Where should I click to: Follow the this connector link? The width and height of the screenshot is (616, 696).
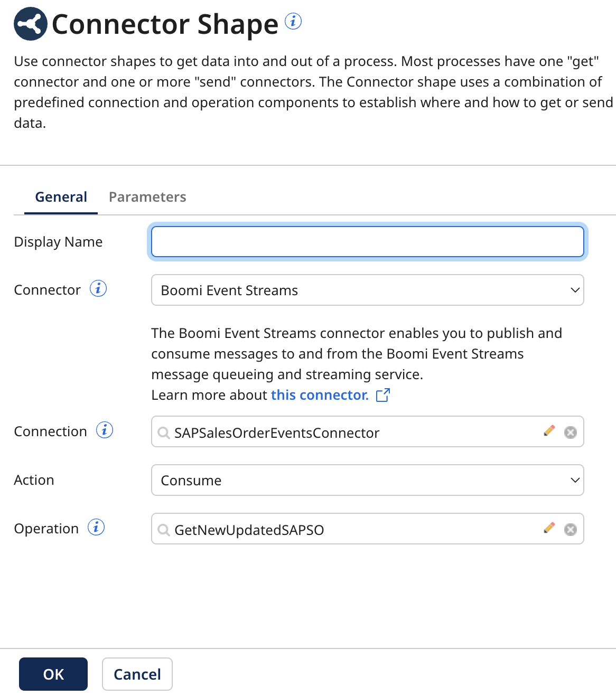[318, 394]
